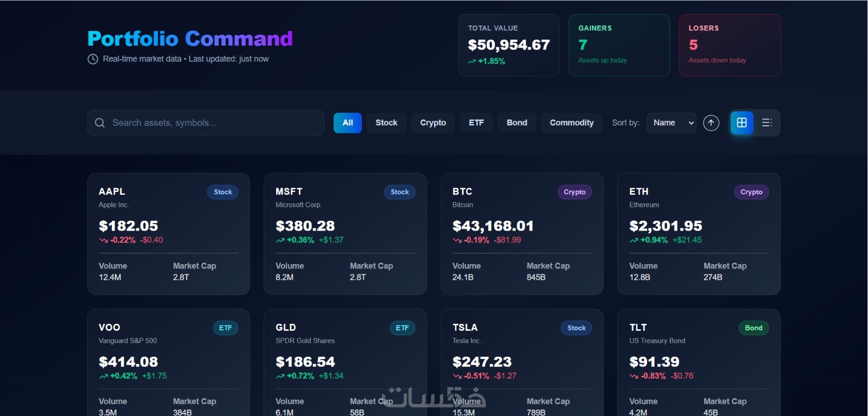Click the down-trend icon on BTC card
868x416 pixels.
pos(457,240)
